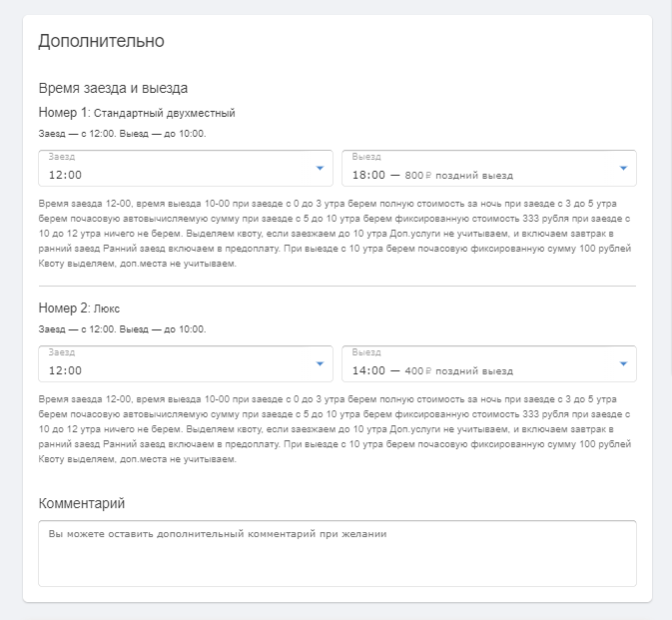Focus the Комментарий text area

coord(337,553)
